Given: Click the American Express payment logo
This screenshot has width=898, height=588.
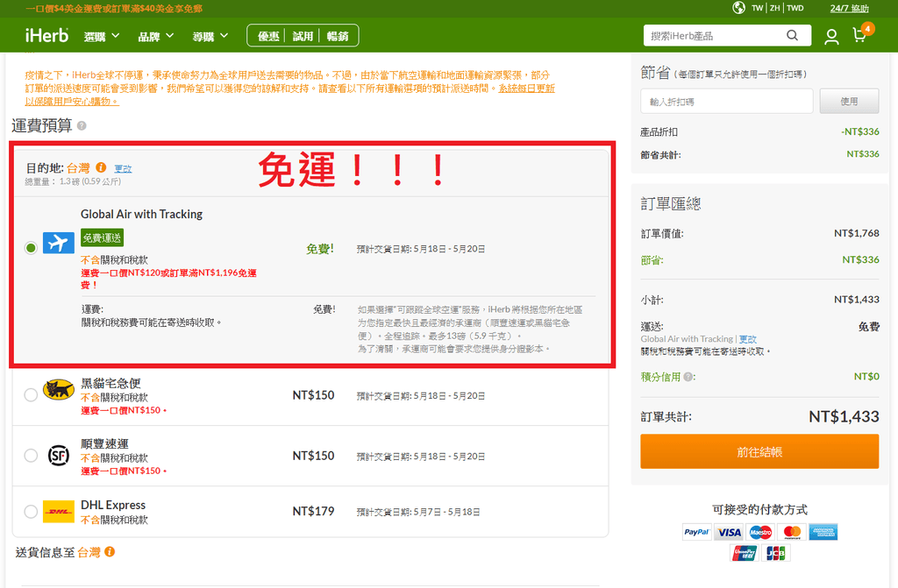Looking at the screenshot, I should [823, 532].
